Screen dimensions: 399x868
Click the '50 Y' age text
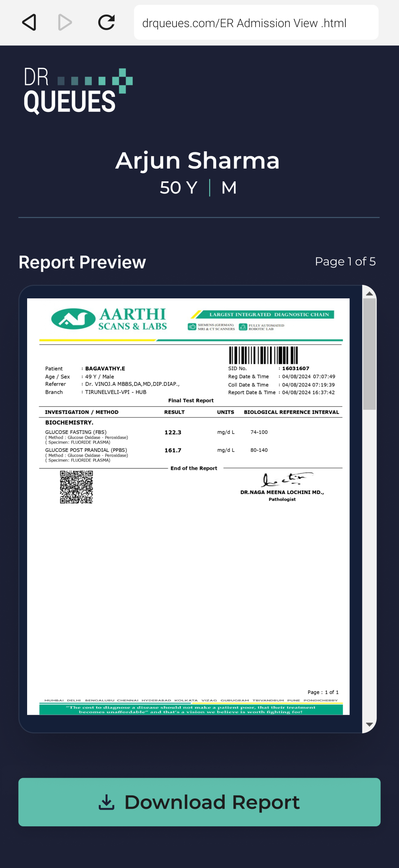tap(179, 188)
